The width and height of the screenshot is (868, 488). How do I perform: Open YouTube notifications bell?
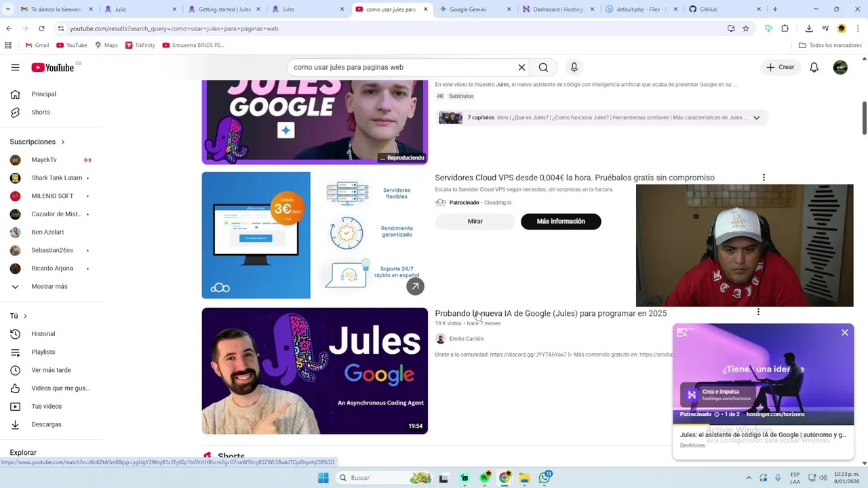pos(814,67)
